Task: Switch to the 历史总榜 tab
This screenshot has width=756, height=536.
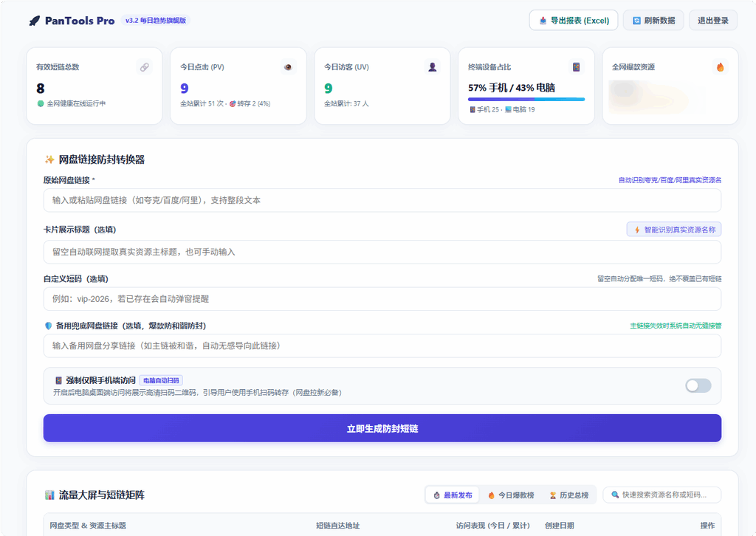Action: click(x=569, y=495)
